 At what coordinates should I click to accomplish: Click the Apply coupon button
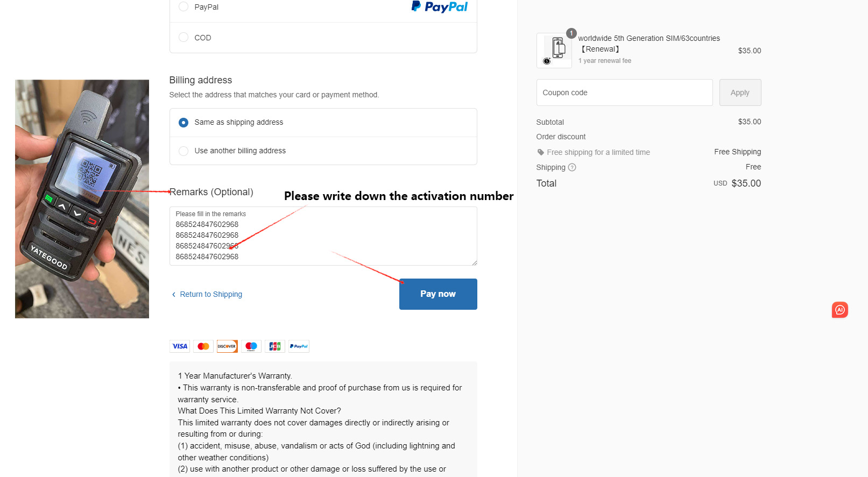point(740,92)
